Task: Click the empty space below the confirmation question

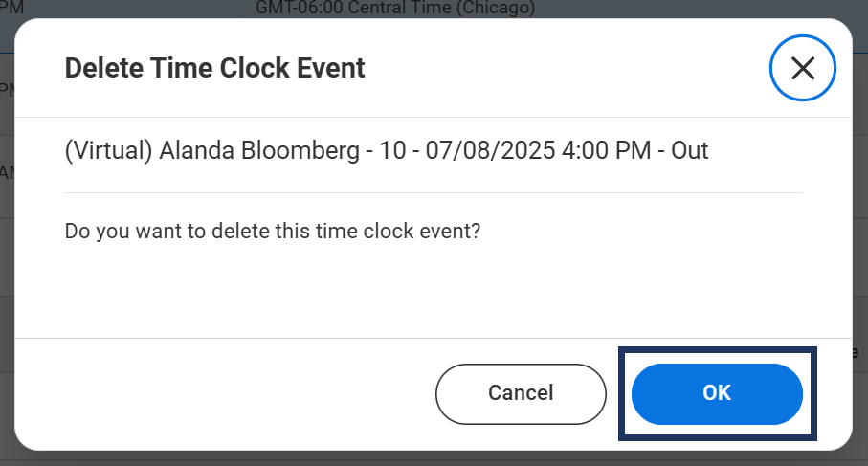Action: [431, 287]
